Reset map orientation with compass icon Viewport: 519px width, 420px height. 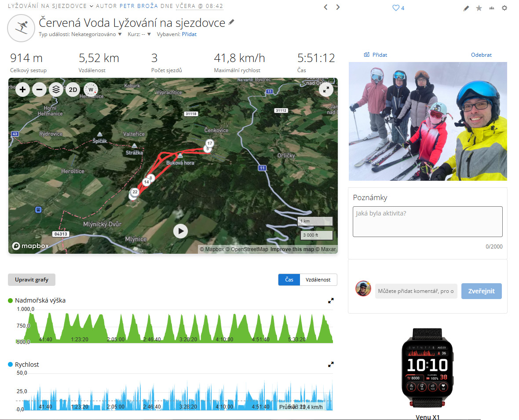[91, 90]
